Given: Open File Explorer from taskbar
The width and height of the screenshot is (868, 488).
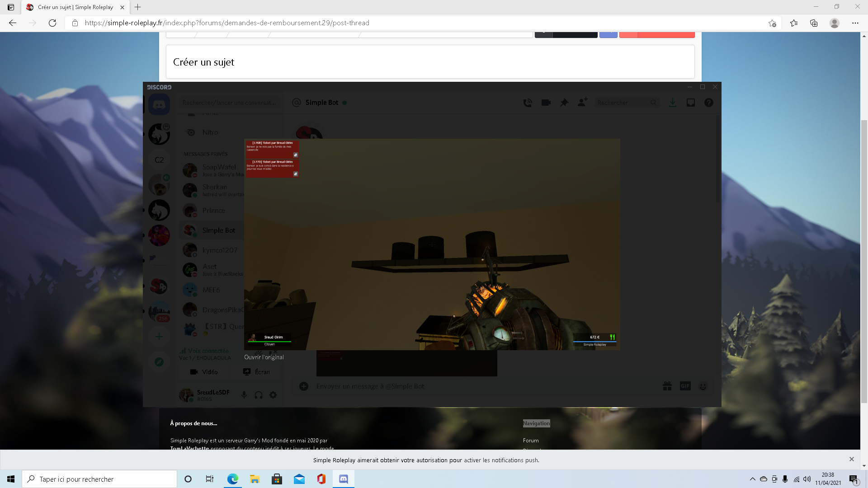Looking at the screenshot, I should click(255, 479).
